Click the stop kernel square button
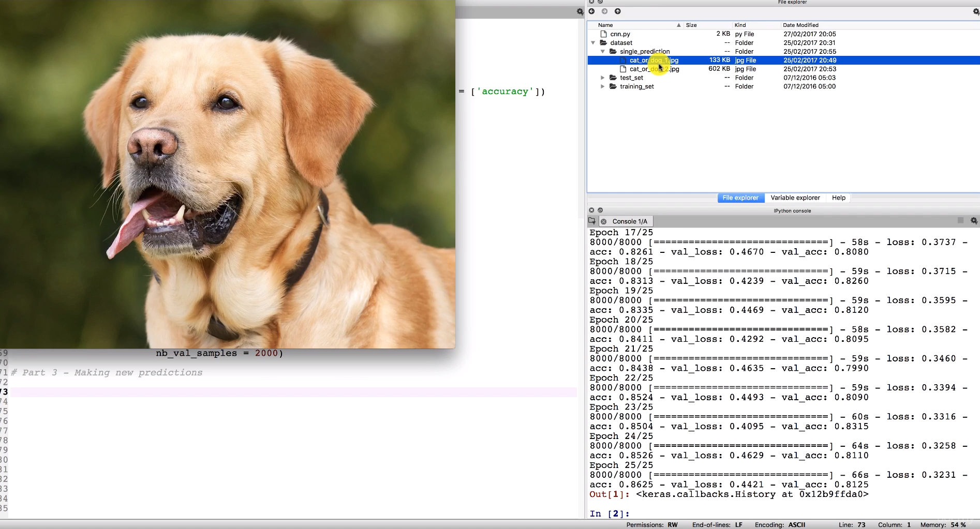The width and height of the screenshot is (980, 529). (x=960, y=221)
